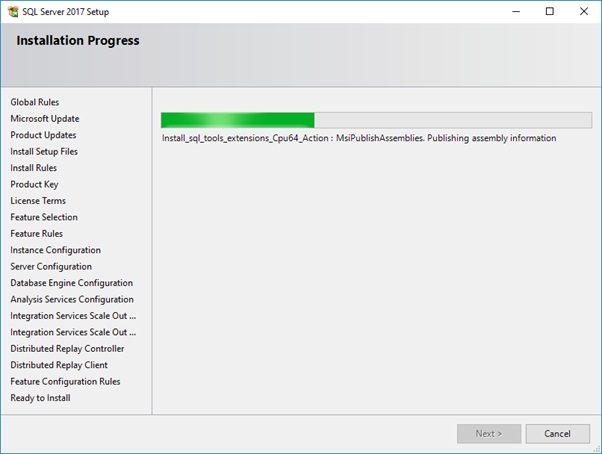This screenshot has height=454, width=602.
Task: Select Feature Rules step
Action: [36, 234]
